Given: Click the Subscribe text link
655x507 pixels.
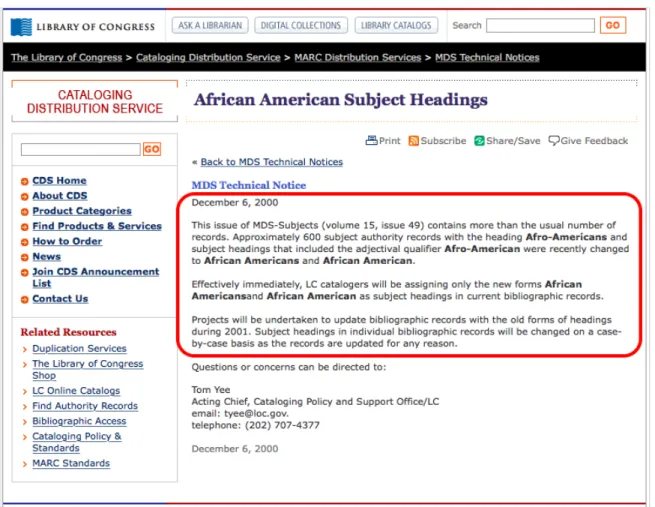Looking at the screenshot, I should pos(443,141).
